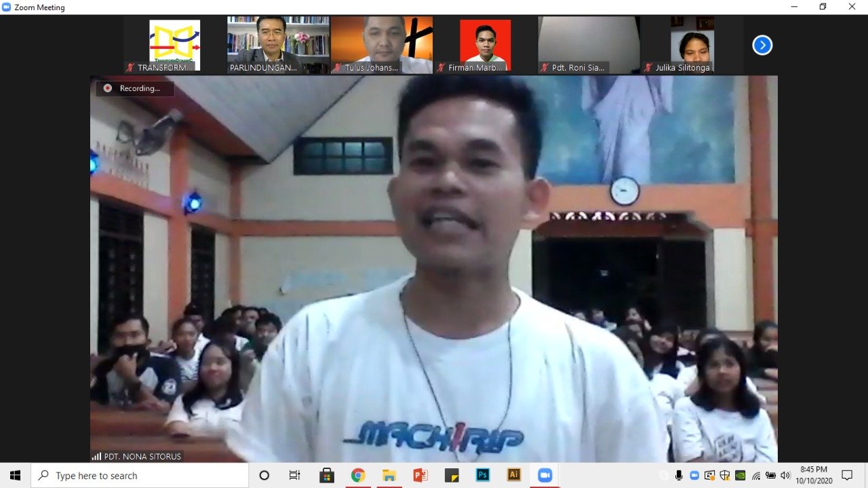Launch Adobe Illustrator from the taskbar
The height and width of the screenshot is (488, 868).
tap(514, 475)
